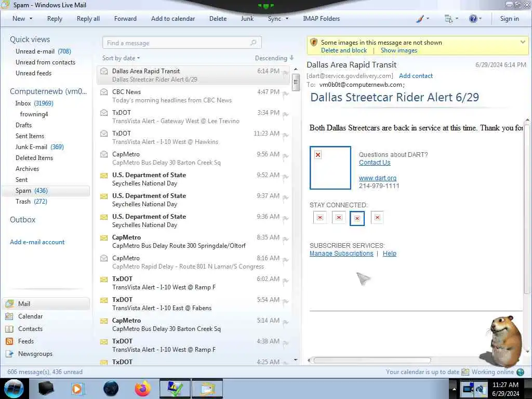Open the media player taskbar icon
Viewport: 532px width, 399px height.
78,389
